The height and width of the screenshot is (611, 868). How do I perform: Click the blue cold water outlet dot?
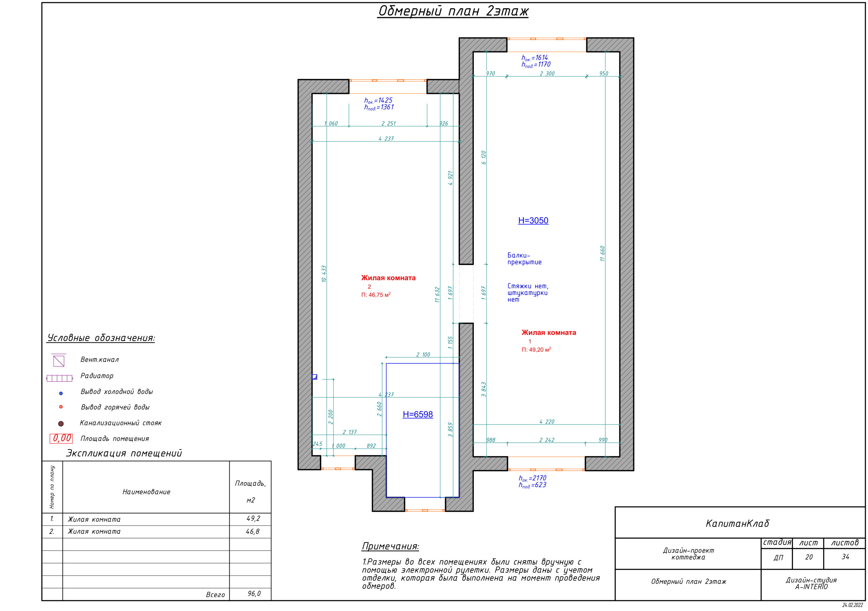point(61,393)
